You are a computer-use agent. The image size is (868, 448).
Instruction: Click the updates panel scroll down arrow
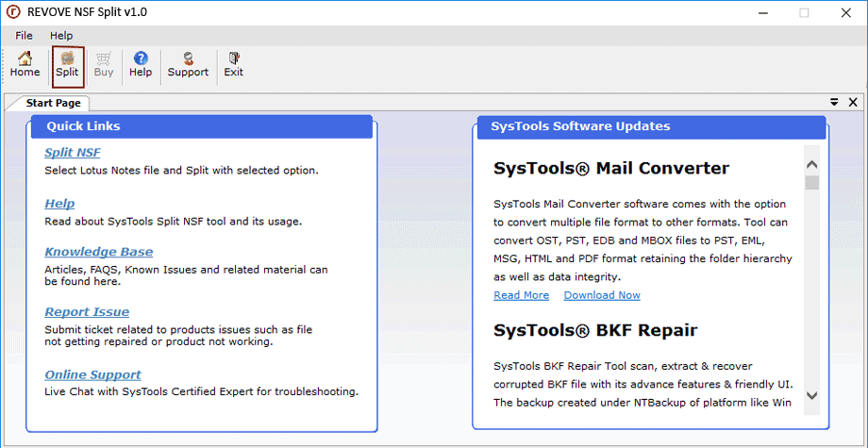(812, 395)
